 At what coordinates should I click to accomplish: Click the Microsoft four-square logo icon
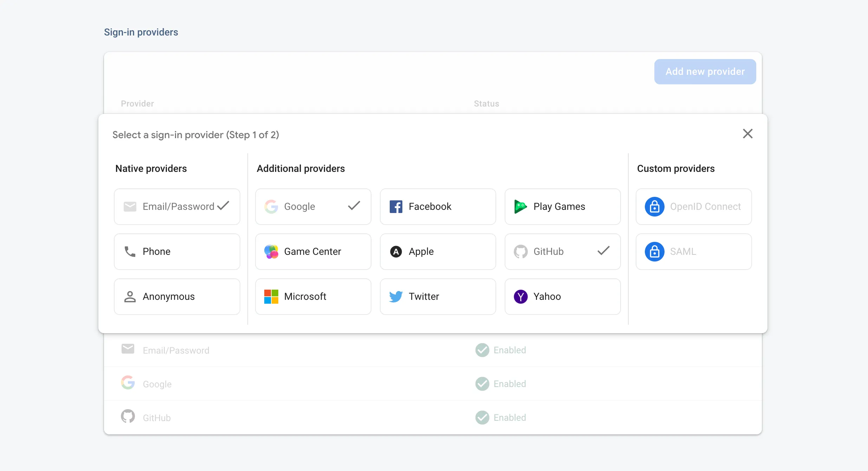click(x=271, y=297)
